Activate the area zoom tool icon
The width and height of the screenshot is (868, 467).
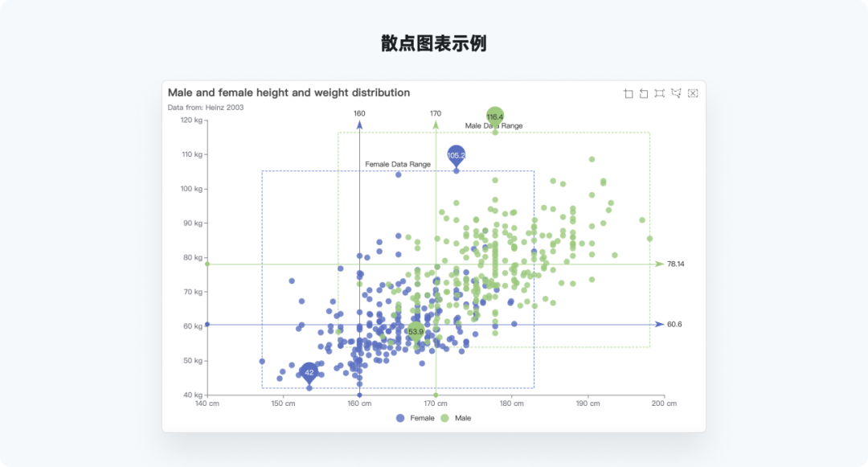(x=628, y=93)
